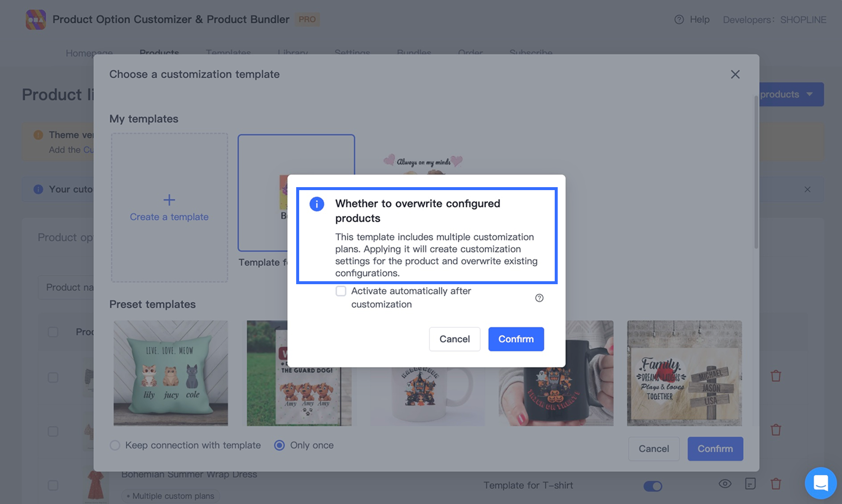Confirm overwriting configured products
Image resolution: width=842 pixels, height=504 pixels.
click(x=516, y=339)
